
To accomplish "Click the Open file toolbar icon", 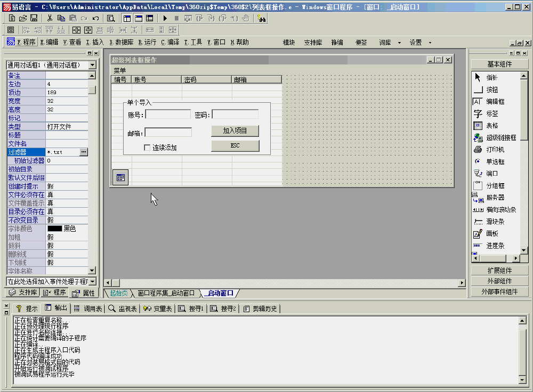I will click(x=23, y=18).
